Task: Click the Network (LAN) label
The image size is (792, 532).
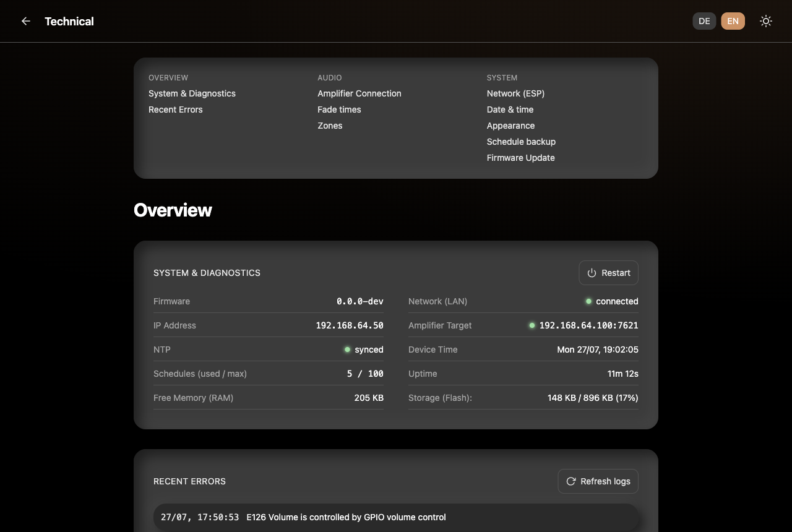Action: click(437, 301)
